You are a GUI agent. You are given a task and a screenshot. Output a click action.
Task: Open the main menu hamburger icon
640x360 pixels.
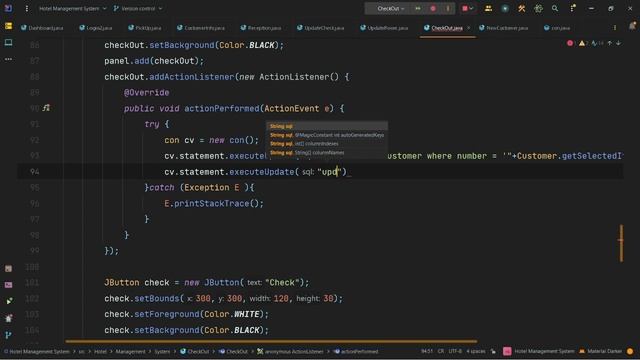point(27,9)
